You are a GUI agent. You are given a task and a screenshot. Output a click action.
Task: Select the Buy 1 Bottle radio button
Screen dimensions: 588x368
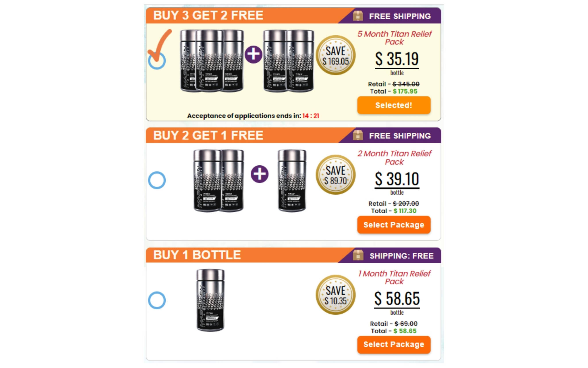click(x=157, y=300)
